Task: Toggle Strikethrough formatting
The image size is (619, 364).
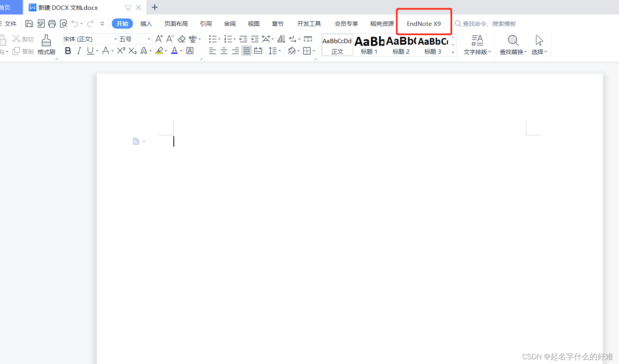Action: click(106, 51)
